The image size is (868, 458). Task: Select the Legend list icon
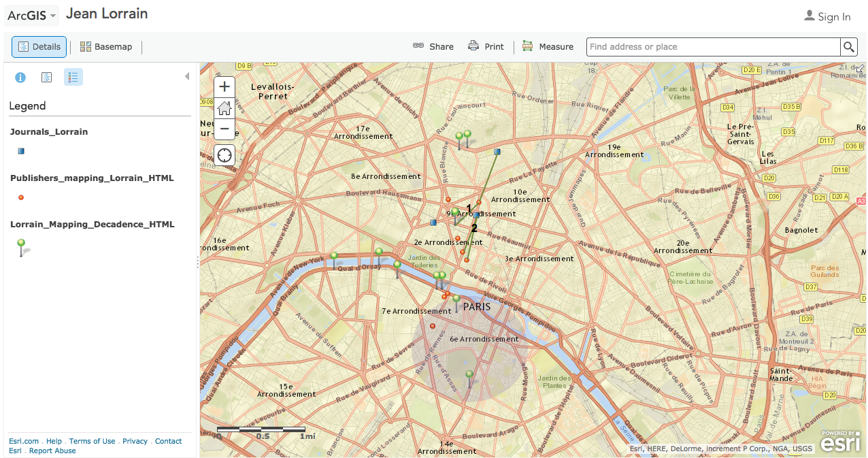(73, 77)
